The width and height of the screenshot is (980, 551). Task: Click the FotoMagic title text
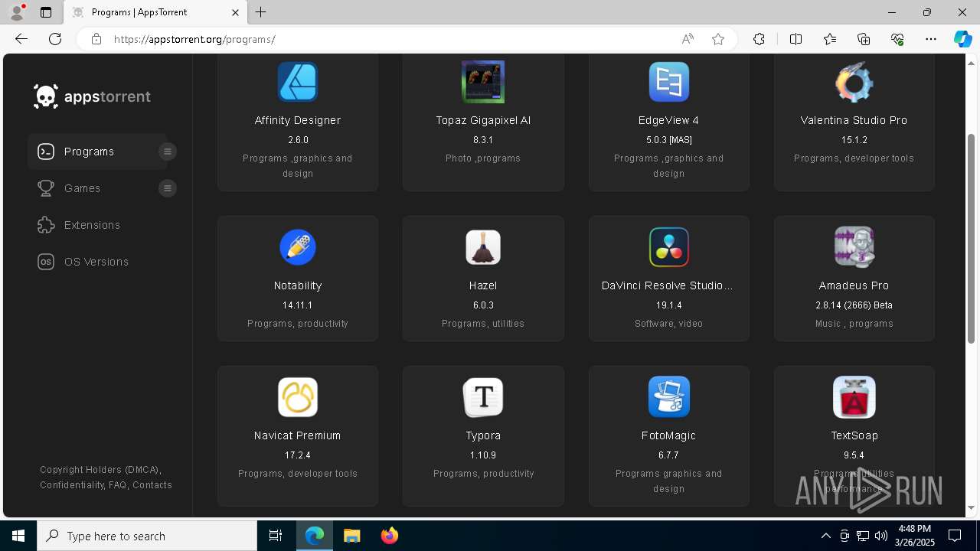point(668,435)
